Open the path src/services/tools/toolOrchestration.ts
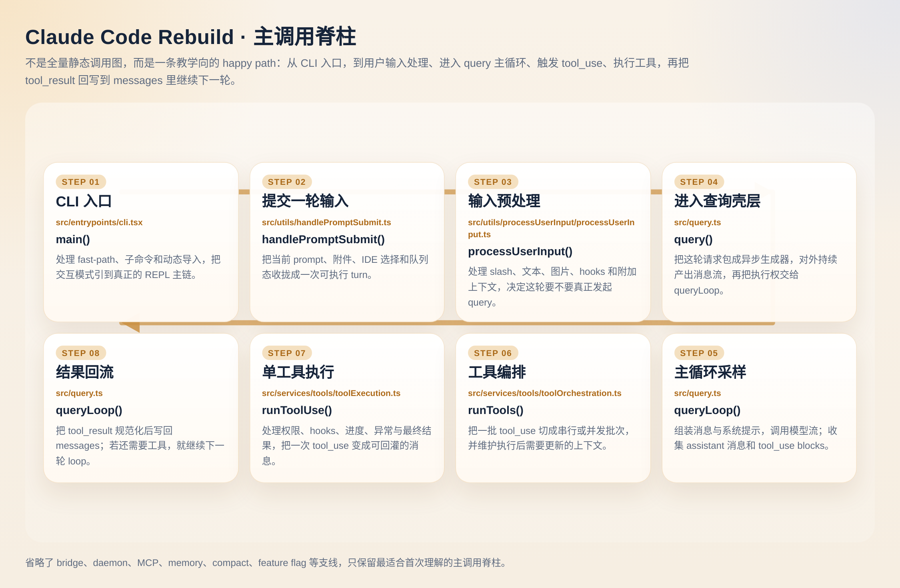Image resolution: width=900 pixels, height=588 pixels. click(x=544, y=393)
